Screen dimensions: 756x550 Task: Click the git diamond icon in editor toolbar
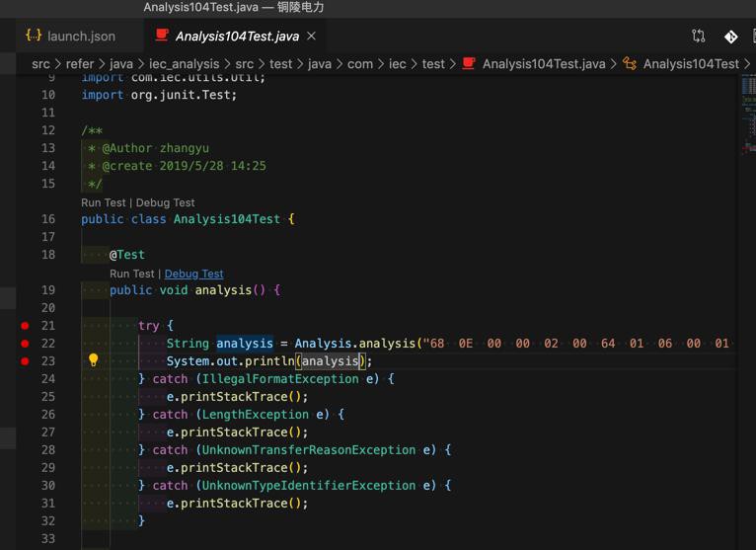click(x=731, y=37)
